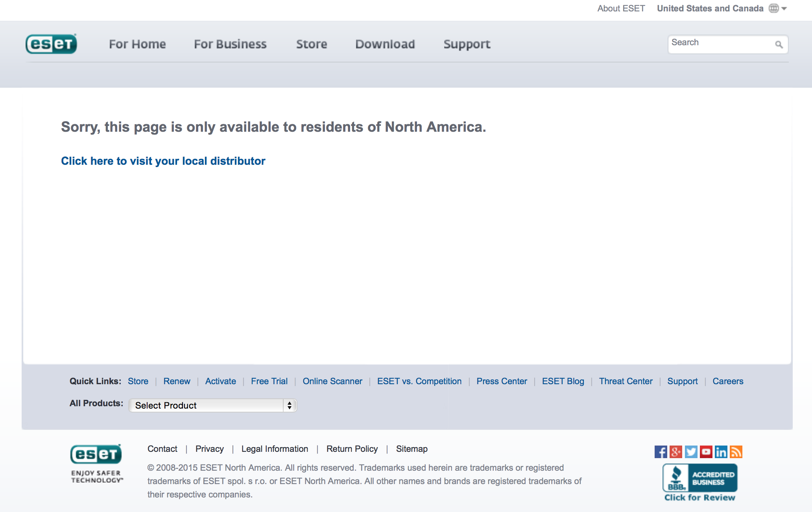Screen dimensions: 812x512
Task: Open the ESET Blog link
Action: click(563, 381)
